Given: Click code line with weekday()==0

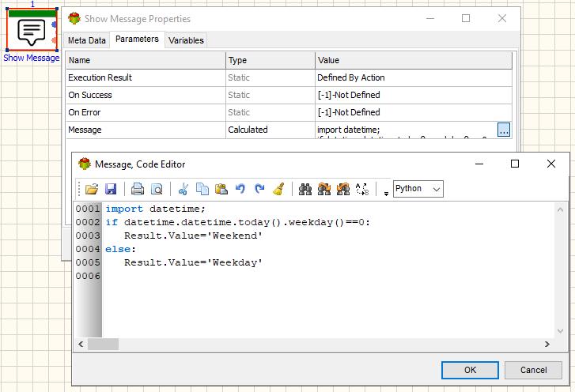Looking at the screenshot, I should 238,222.
